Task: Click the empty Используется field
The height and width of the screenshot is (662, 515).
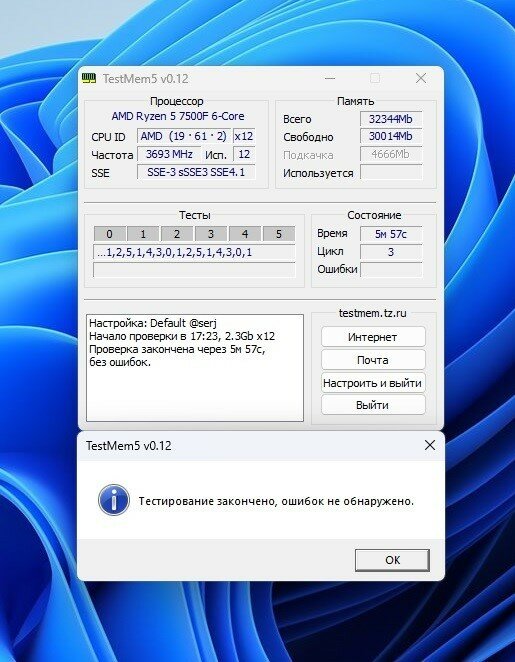Action: pos(391,173)
